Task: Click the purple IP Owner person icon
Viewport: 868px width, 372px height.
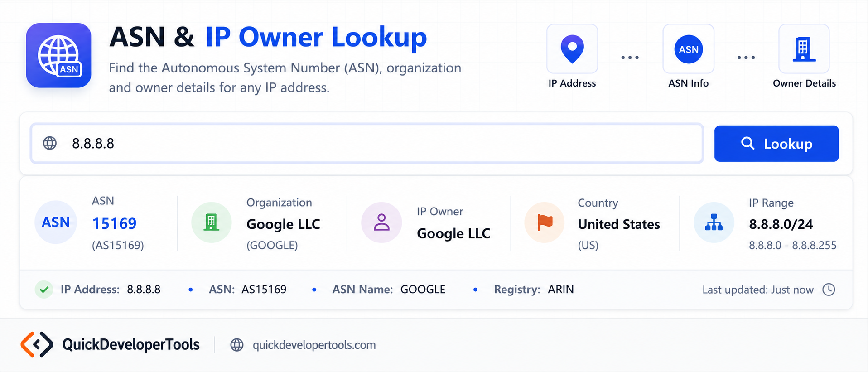Action: pyautogui.click(x=381, y=222)
